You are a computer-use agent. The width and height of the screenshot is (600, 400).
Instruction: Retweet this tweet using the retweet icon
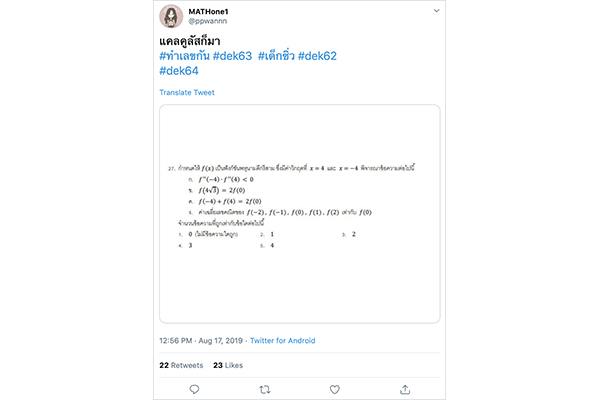pos(265,389)
